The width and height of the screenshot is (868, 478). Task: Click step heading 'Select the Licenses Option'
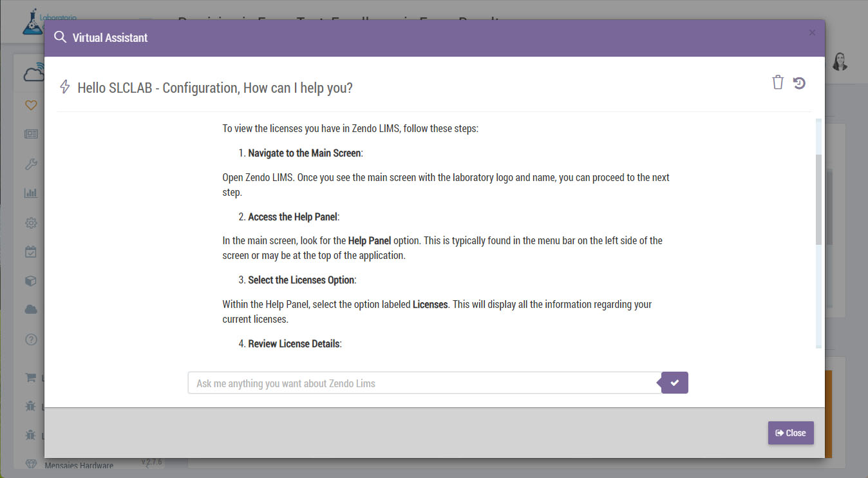coord(301,280)
